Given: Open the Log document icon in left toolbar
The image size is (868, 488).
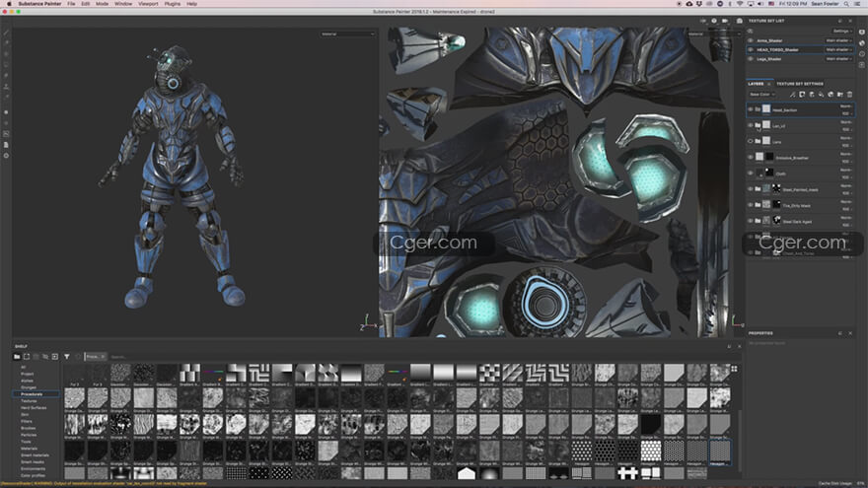Looking at the screenshot, I should [6, 145].
